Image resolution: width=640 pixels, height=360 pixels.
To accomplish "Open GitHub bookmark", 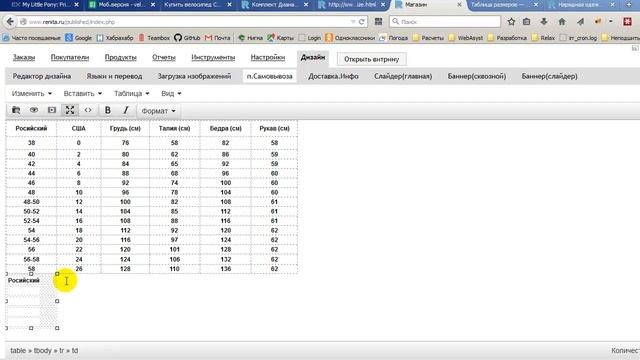I will pyautogui.click(x=187, y=38).
